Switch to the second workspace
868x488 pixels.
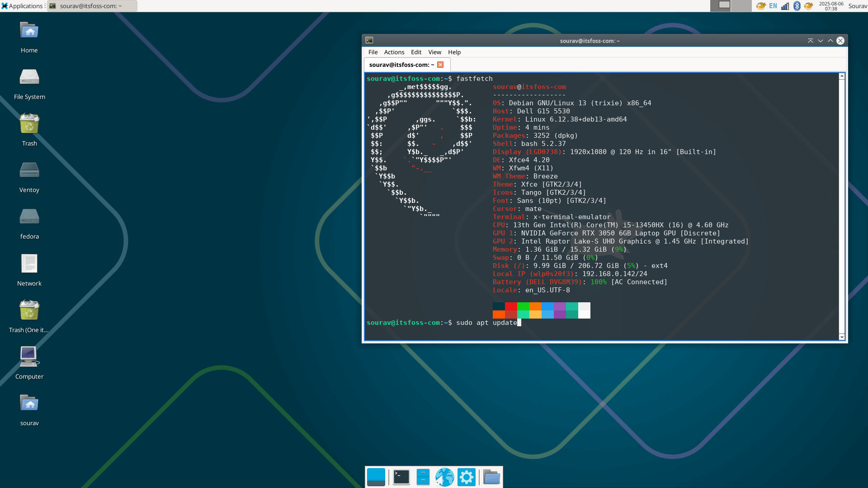[x=741, y=6]
